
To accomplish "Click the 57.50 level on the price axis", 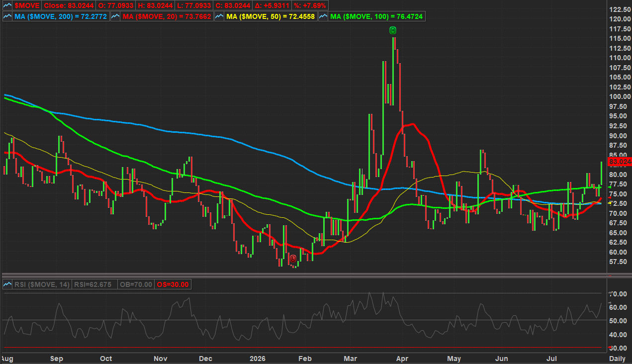I will tap(619, 262).
